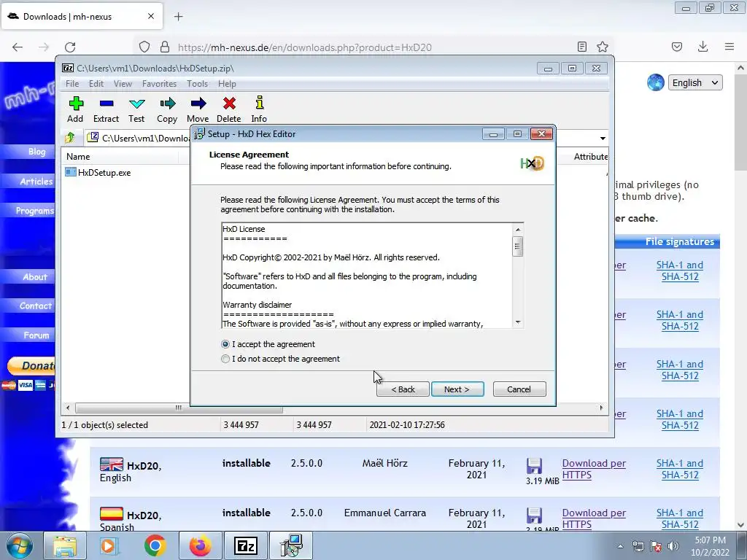Open File menu in 7-Zip
The width and height of the screenshot is (747, 560).
point(72,84)
